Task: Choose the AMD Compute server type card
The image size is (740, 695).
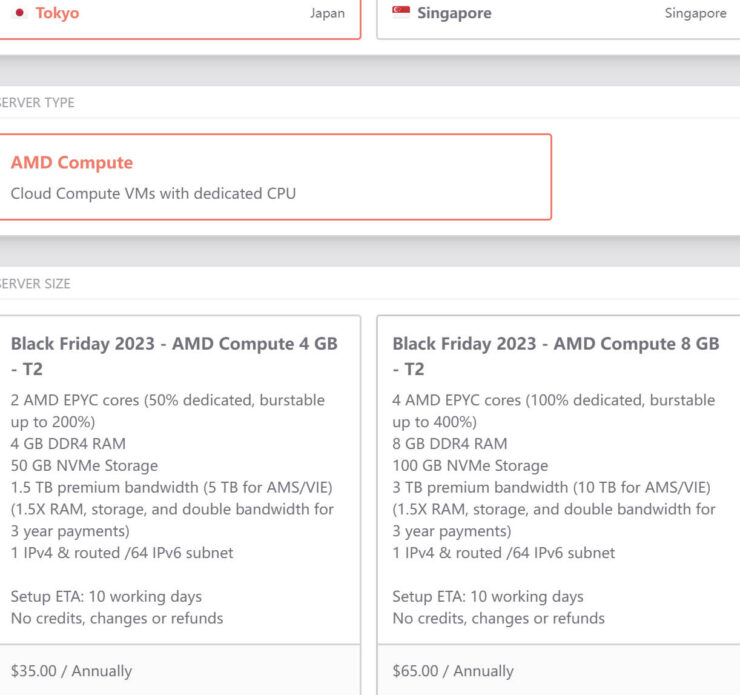Action: click(275, 177)
